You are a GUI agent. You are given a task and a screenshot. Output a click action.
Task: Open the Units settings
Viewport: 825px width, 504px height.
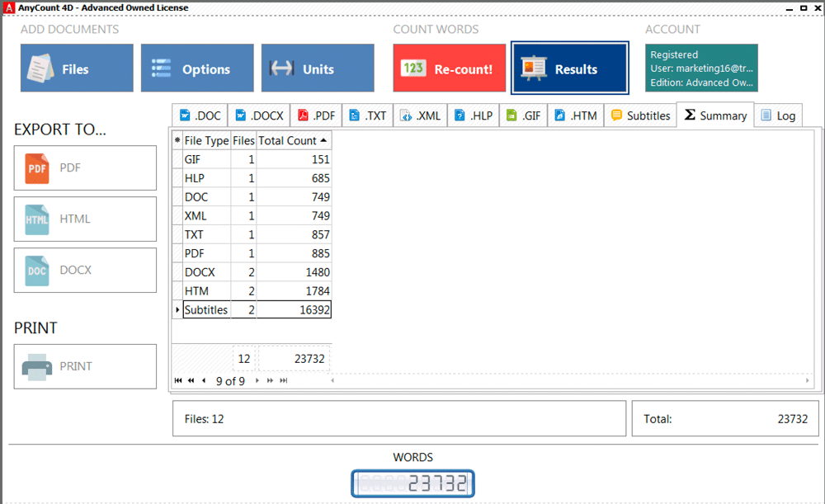pos(318,68)
